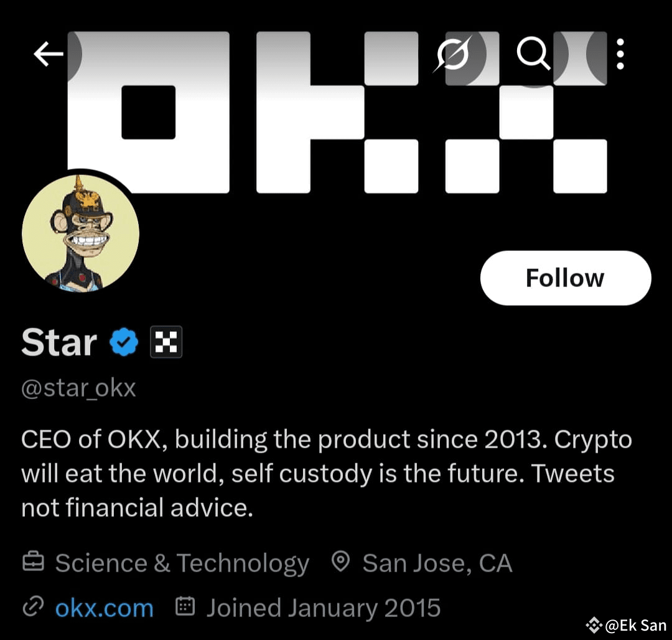672x640 pixels.
Task: Click the blue verified checkmark badge
Action: click(x=124, y=341)
